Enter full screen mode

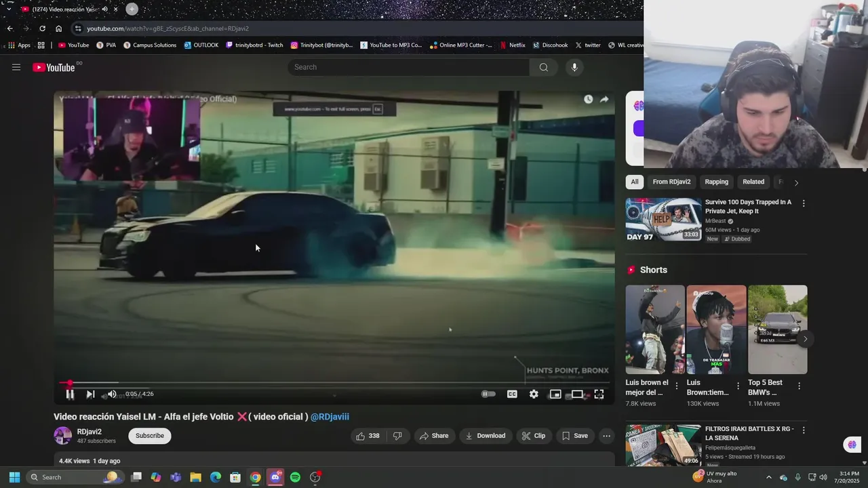click(x=599, y=394)
